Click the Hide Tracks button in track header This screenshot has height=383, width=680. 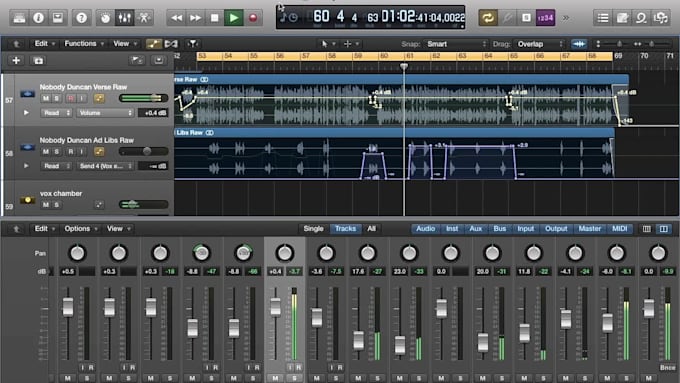click(x=159, y=60)
